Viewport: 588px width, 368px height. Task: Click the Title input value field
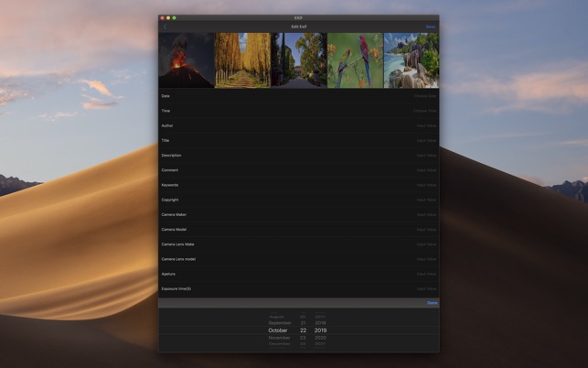click(427, 140)
